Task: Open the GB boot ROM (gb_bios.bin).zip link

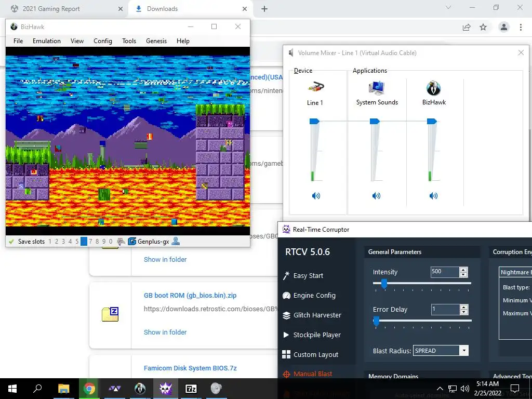Action: [190, 295]
